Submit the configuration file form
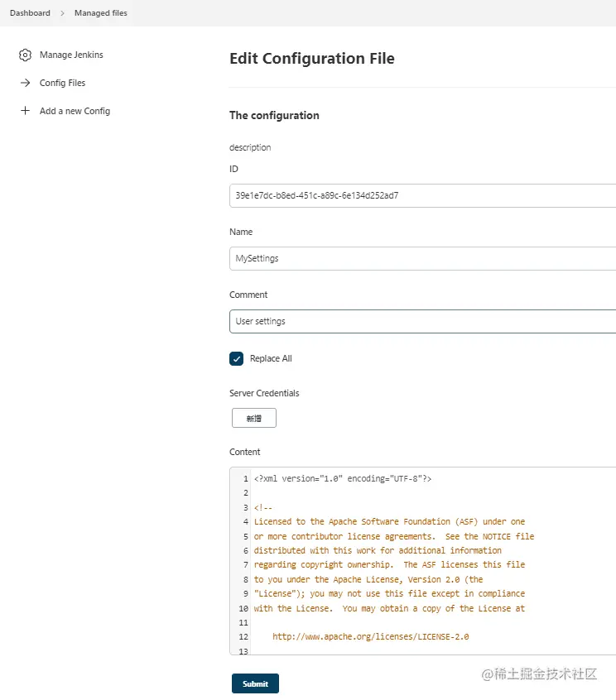The image size is (616, 700). coord(255,683)
